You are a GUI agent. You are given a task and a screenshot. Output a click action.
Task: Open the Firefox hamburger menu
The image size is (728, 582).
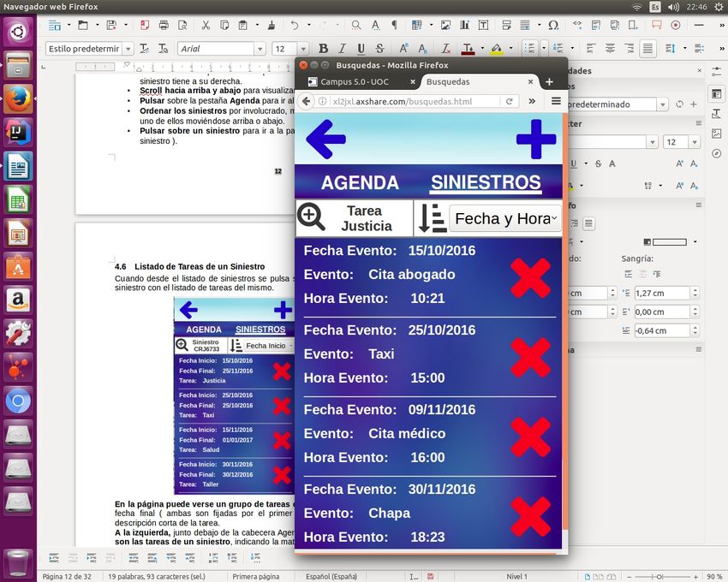(556, 101)
